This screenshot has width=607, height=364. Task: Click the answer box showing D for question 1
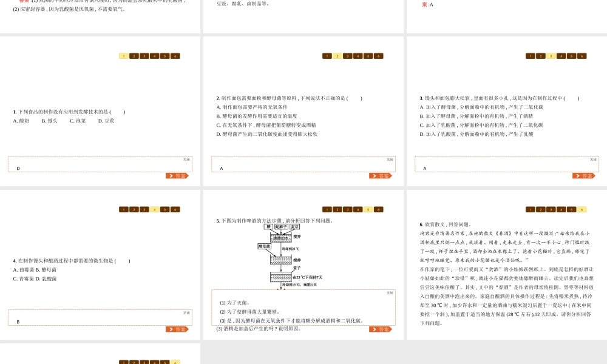pyautogui.click(x=100, y=164)
